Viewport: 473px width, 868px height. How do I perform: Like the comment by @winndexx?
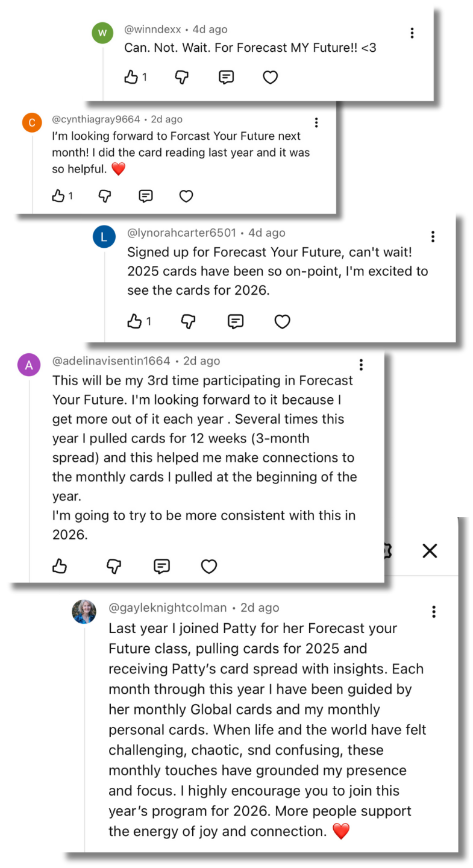point(131,77)
